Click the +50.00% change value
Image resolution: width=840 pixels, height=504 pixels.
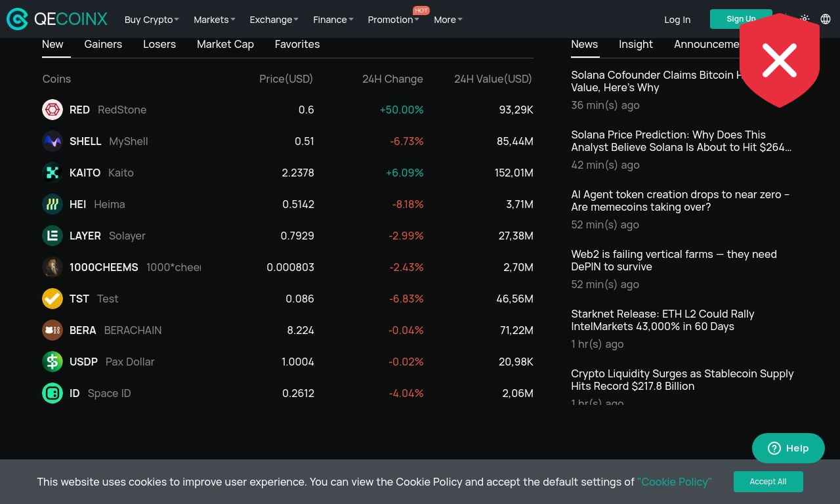point(402,110)
